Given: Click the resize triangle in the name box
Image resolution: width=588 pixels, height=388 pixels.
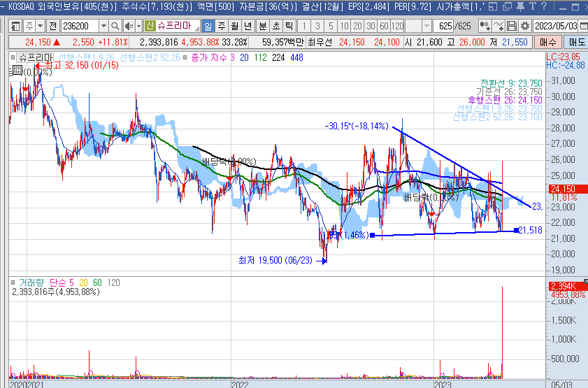Looking at the screenshot, I should 196,28.
